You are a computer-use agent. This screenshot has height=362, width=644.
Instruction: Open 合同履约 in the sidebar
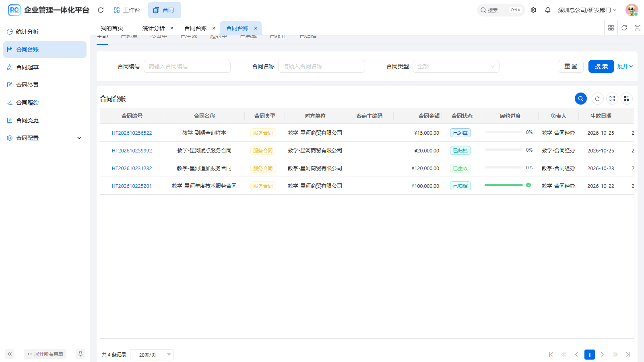[x=45, y=103]
